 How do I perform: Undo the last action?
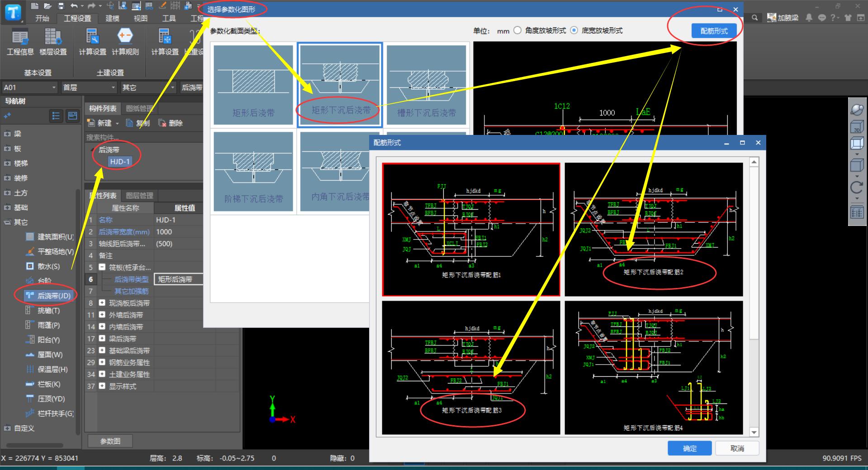(x=74, y=5)
